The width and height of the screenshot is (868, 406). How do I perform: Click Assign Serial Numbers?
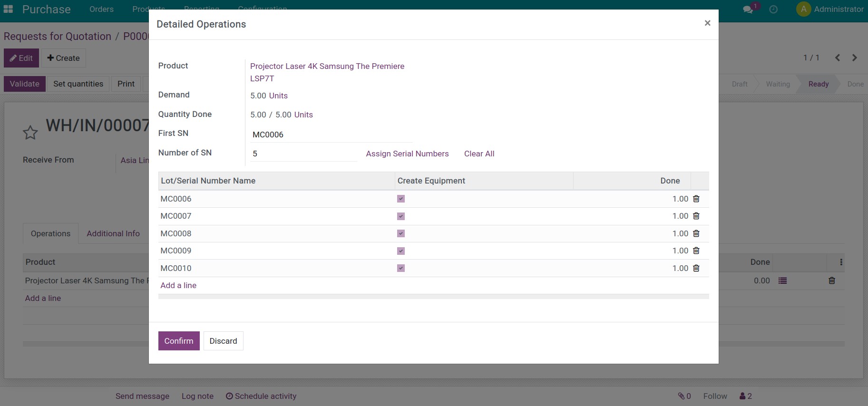[407, 154]
